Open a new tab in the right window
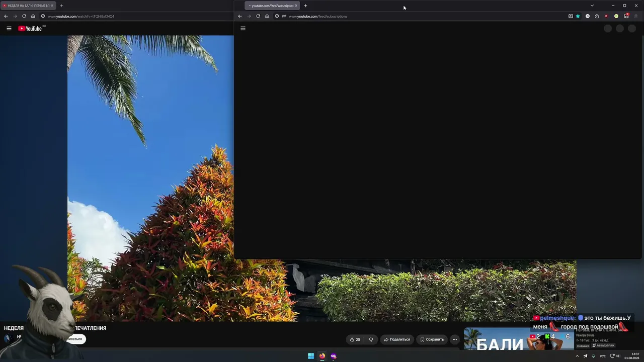644x362 pixels. coord(305,6)
